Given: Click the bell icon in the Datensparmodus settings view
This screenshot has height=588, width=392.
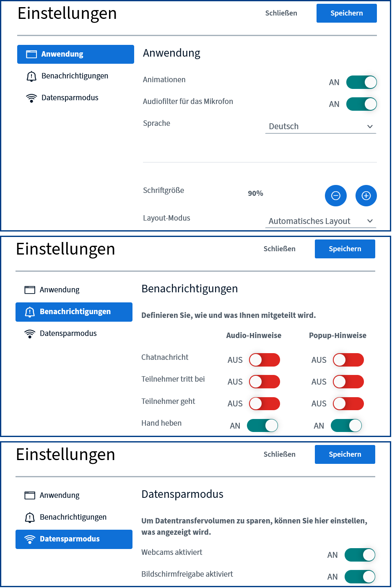Looking at the screenshot, I should pos(30,517).
